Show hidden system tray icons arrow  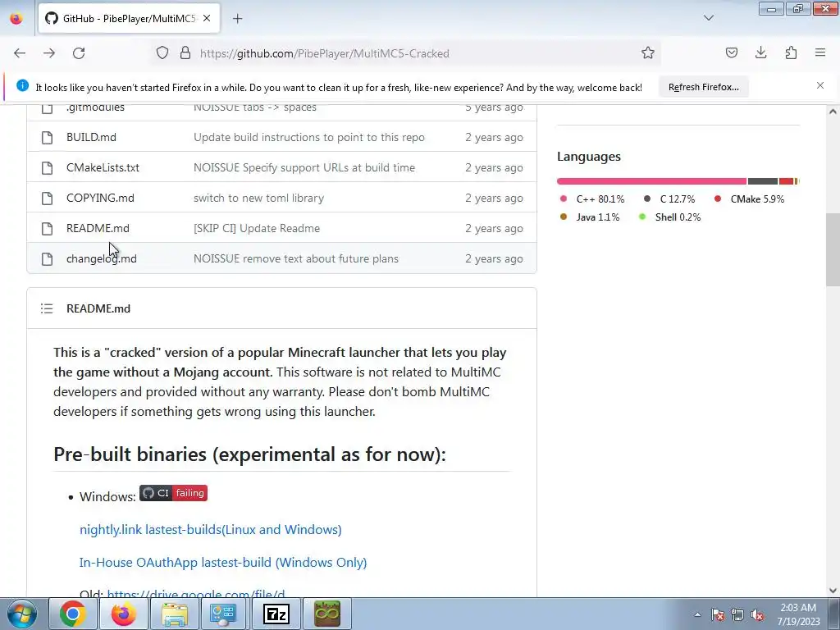697,614
